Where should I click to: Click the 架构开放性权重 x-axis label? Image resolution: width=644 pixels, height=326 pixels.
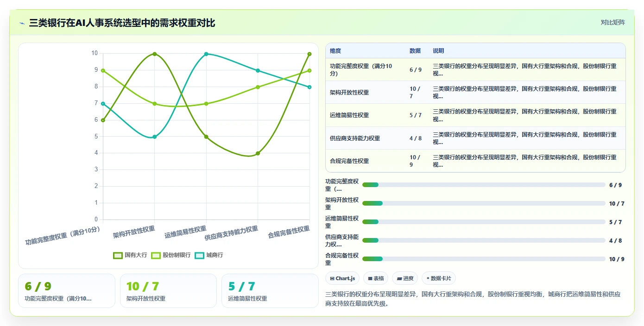[134, 232]
